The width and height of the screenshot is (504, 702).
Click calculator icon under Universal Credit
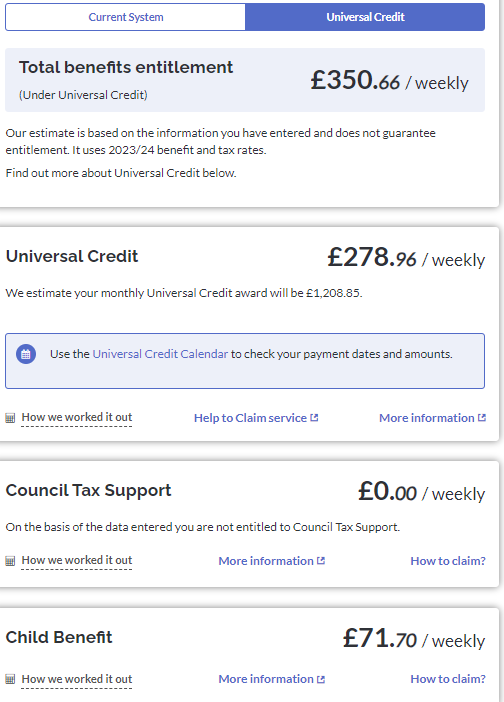(10, 418)
